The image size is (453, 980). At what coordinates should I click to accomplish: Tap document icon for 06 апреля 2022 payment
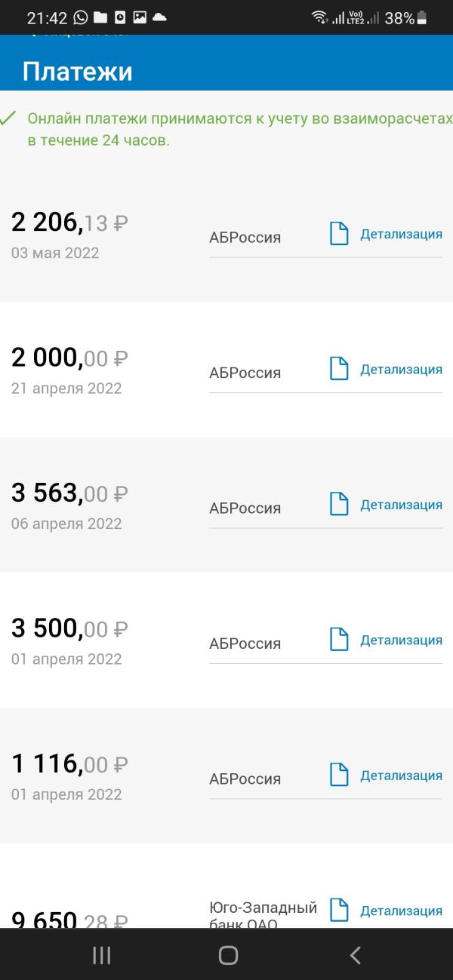[x=340, y=504]
